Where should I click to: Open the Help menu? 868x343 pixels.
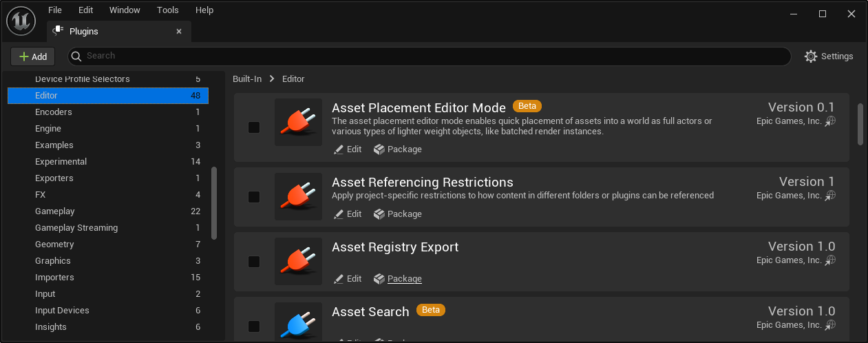click(204, 10)
